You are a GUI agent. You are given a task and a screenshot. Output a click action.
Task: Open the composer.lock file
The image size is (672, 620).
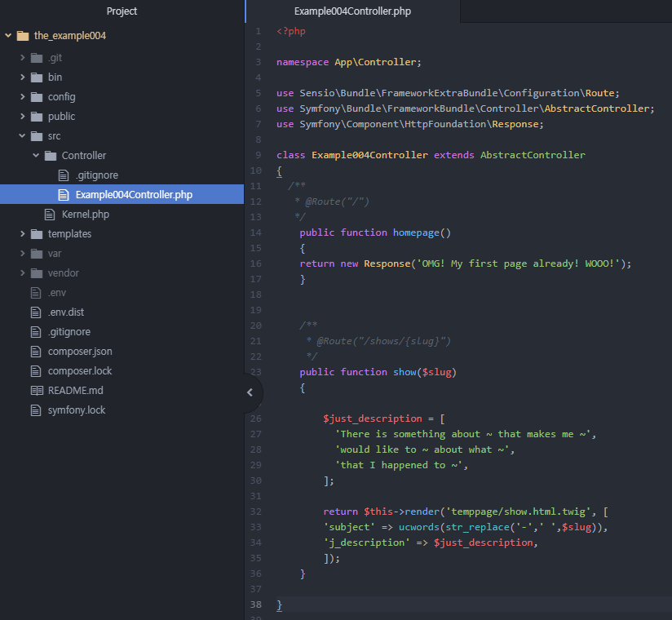click(80, 371)
